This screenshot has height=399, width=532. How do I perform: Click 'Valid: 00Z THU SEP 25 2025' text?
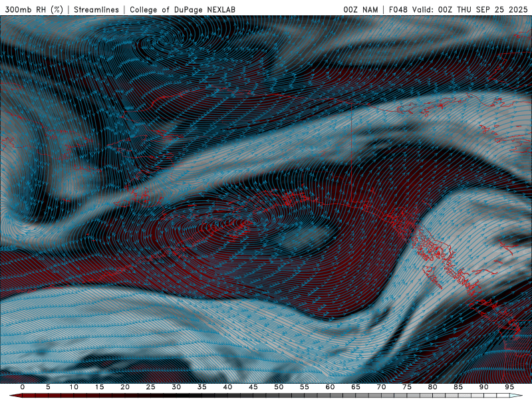tap(470, 10)
